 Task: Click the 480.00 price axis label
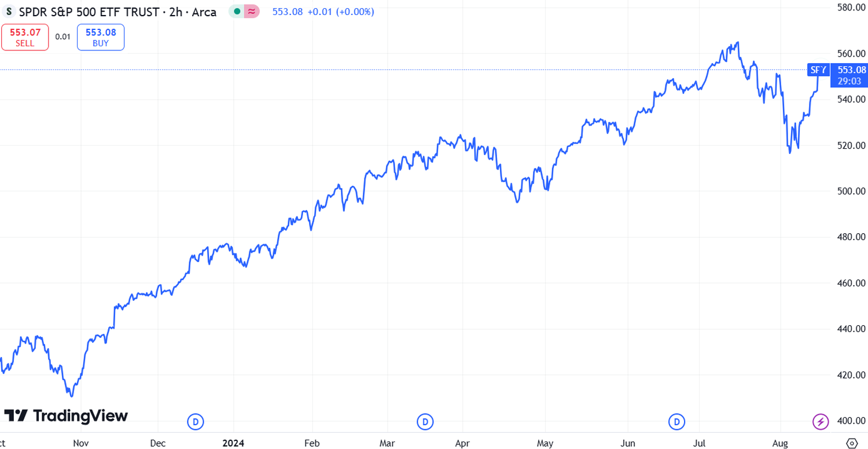point(850,237)
